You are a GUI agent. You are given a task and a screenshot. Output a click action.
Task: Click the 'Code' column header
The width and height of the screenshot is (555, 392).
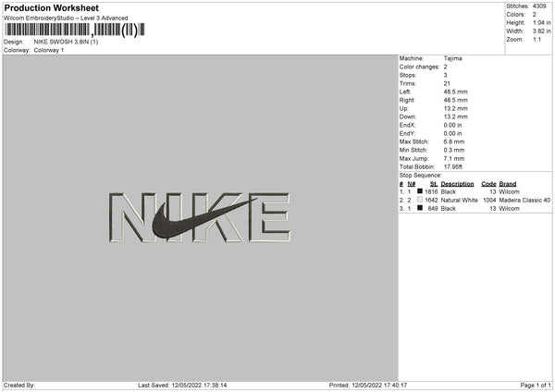pyautogui.click(x=488, y=184)
